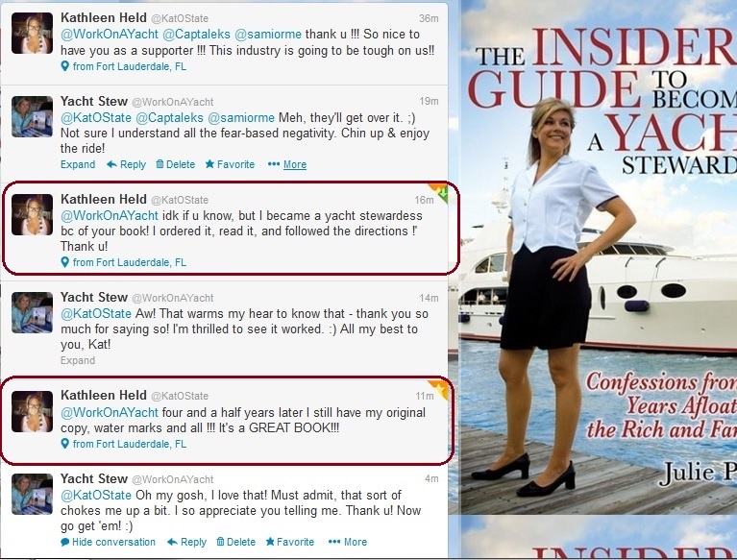Viewport: 737px width, 560px height.
Task: Click Reply under the Chin up tweet
Action: [127, 164]
